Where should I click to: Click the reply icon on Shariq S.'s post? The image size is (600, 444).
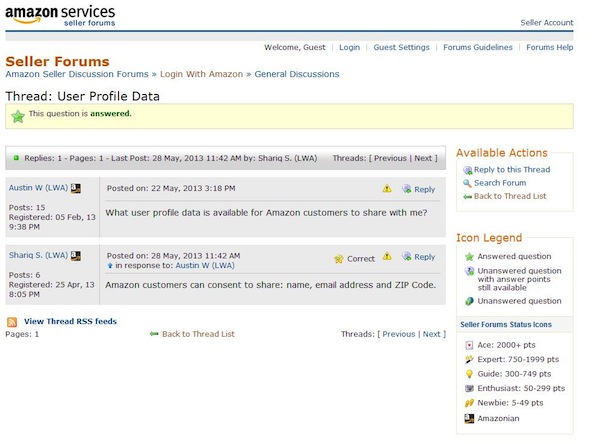pos(406,256)
